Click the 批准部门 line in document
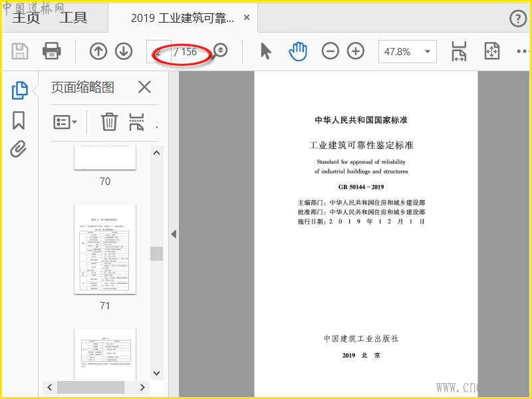The height and width of the screenshot is (399, 532). [361, 212]
